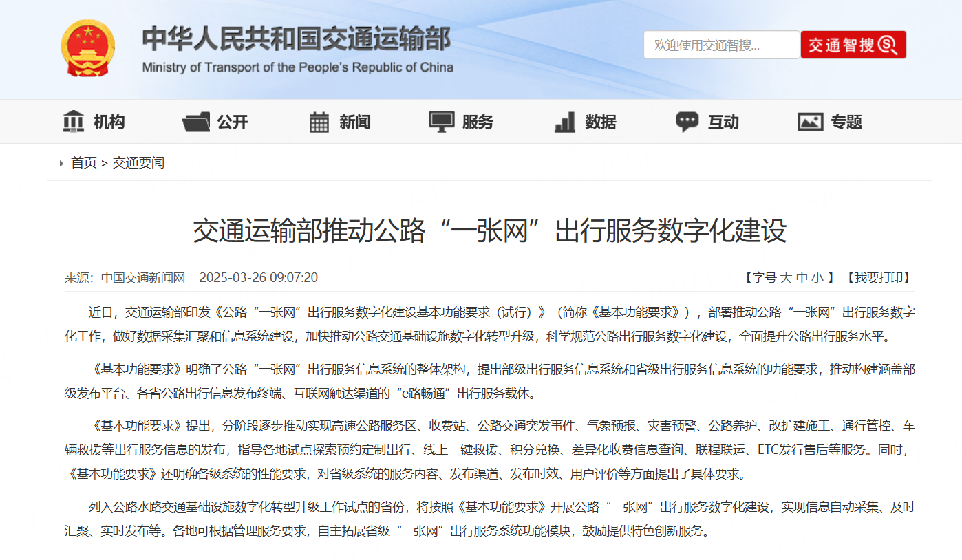Open the 机构 navigation menu

click(x=109, y=122)
